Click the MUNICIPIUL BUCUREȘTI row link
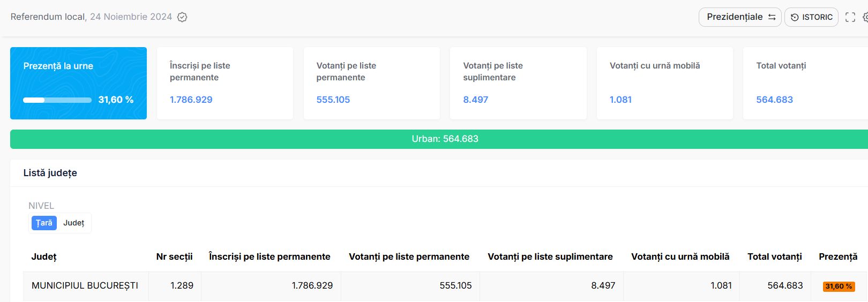 [x=85, y=285]
